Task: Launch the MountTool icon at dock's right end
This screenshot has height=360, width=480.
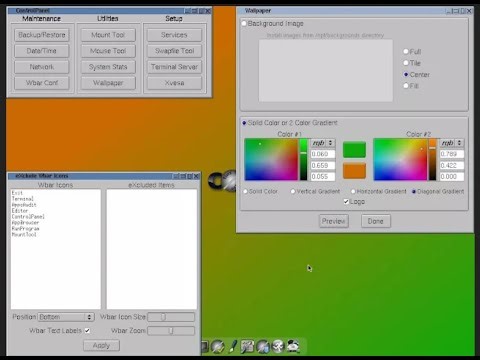Action: coord(293,346)
